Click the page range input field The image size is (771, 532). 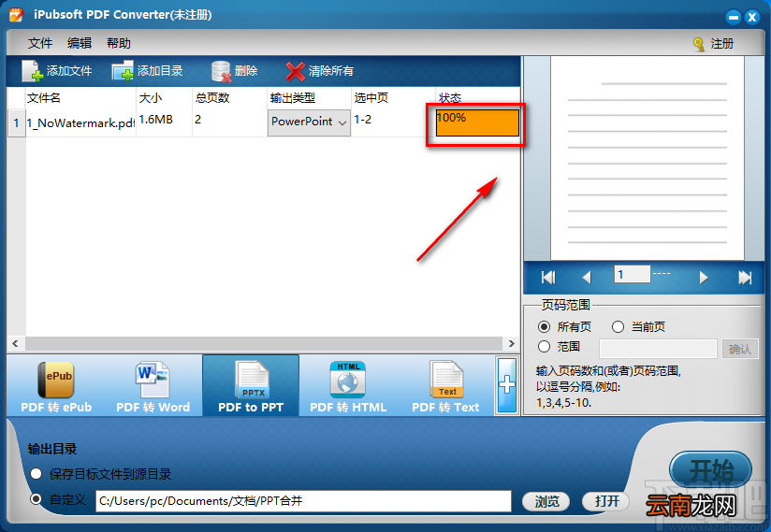coord(658,349)
